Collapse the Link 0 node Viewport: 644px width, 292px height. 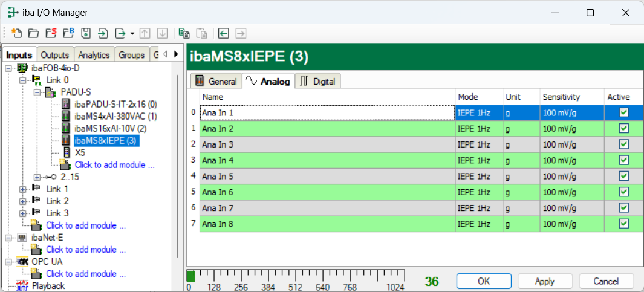pos(22,80)
